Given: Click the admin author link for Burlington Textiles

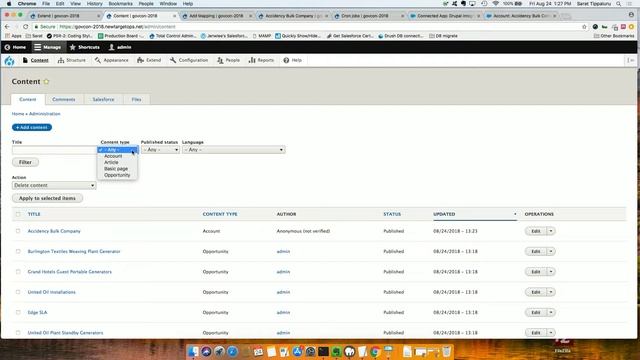Looking at the screenshot, I should coord(283,251).
